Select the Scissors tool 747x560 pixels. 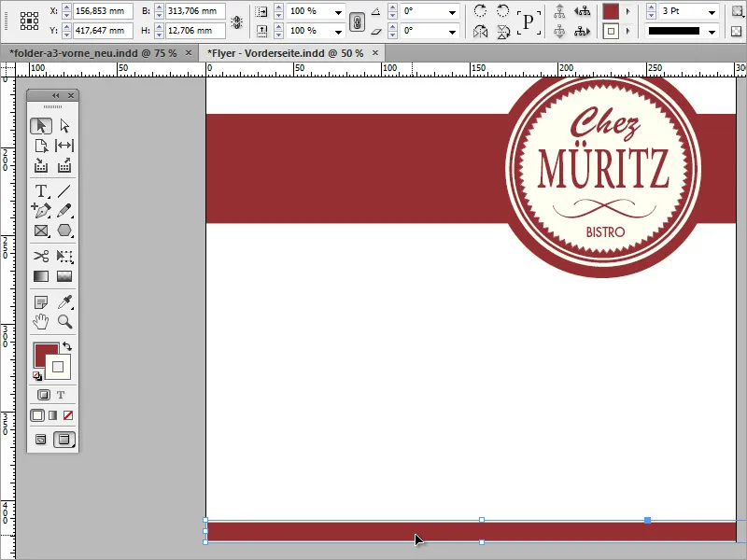(41, 256)
